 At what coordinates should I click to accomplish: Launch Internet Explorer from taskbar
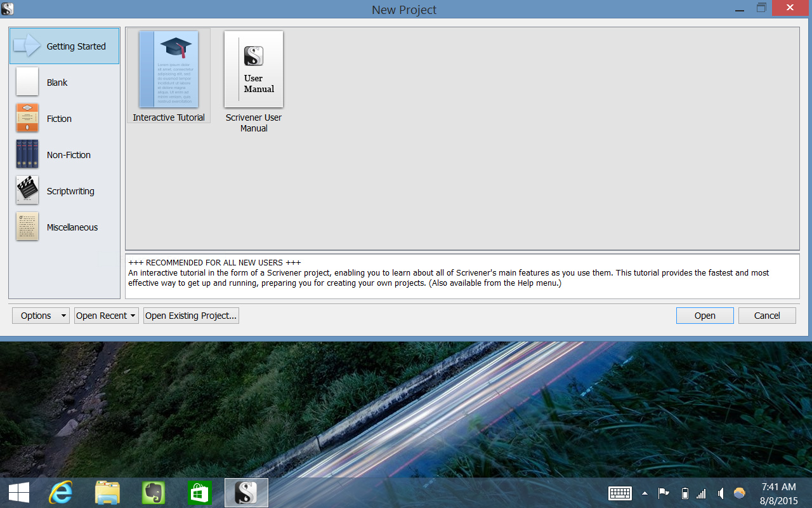(x=61, y=493)
